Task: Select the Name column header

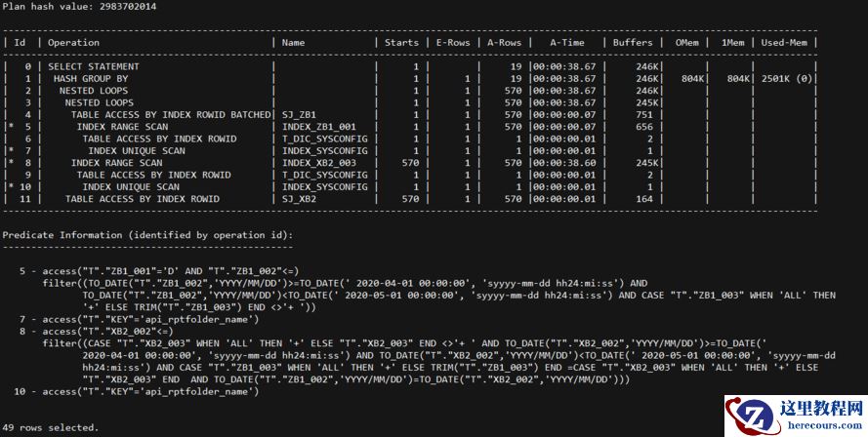Action: point(293,43)
